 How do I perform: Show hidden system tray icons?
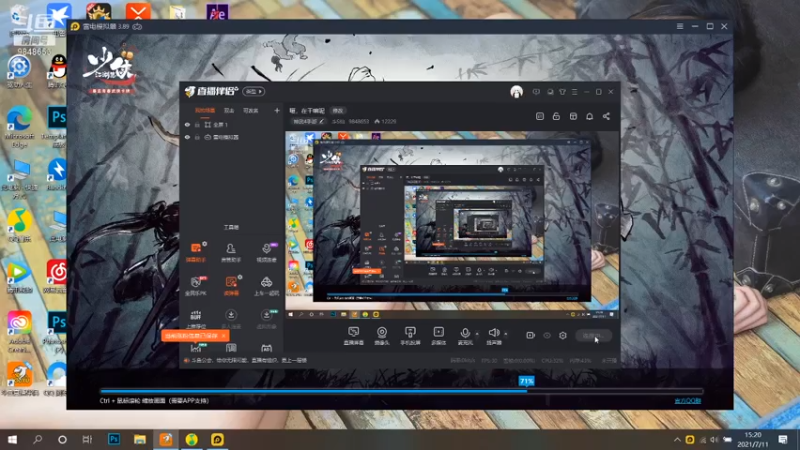pyautogui.click(x=677, y=439)
